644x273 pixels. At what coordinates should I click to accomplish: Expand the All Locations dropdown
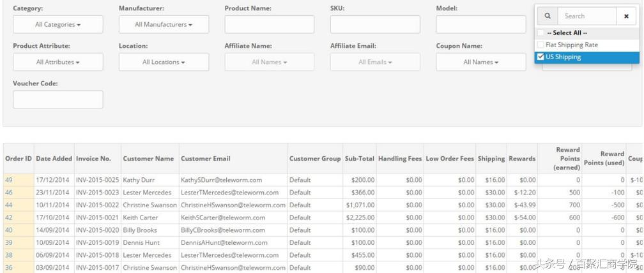click(x=164, y=62)
